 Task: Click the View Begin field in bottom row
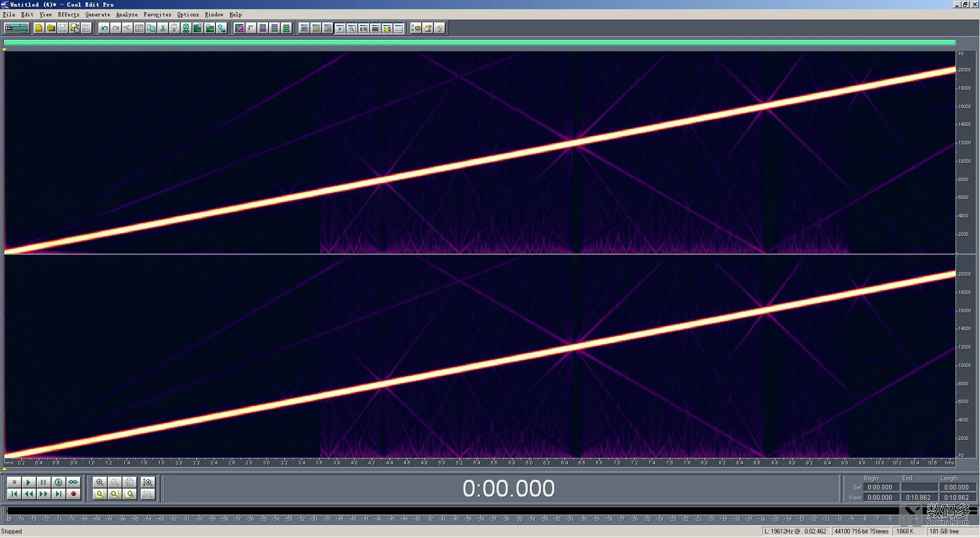(x=881, y=498)
